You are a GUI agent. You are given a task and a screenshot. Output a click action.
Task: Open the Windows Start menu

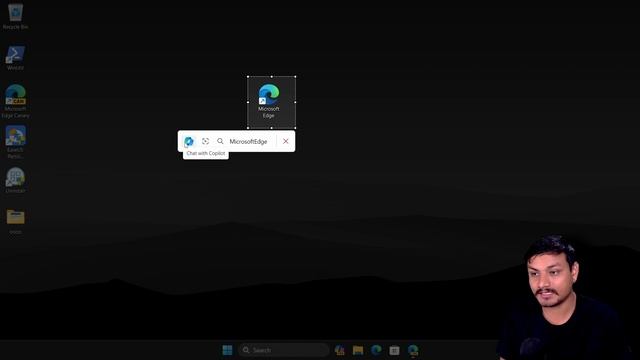point(227,350)
